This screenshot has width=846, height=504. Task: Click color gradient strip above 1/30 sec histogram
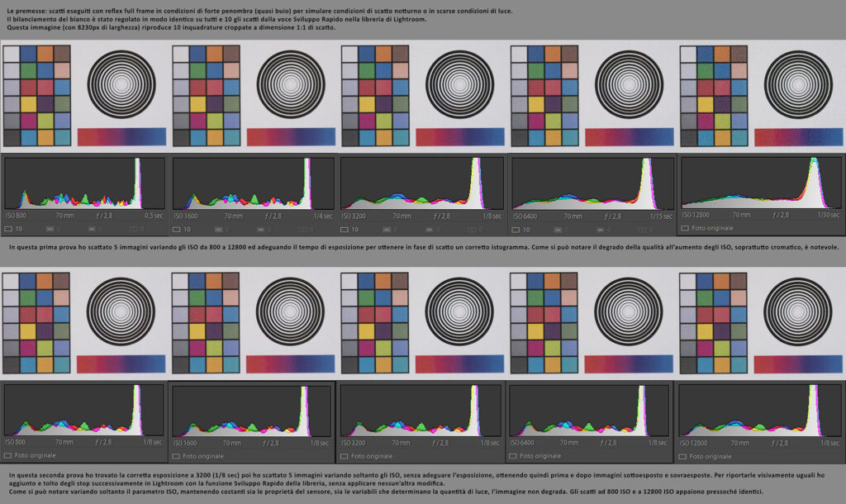click(x=799, y=138)
